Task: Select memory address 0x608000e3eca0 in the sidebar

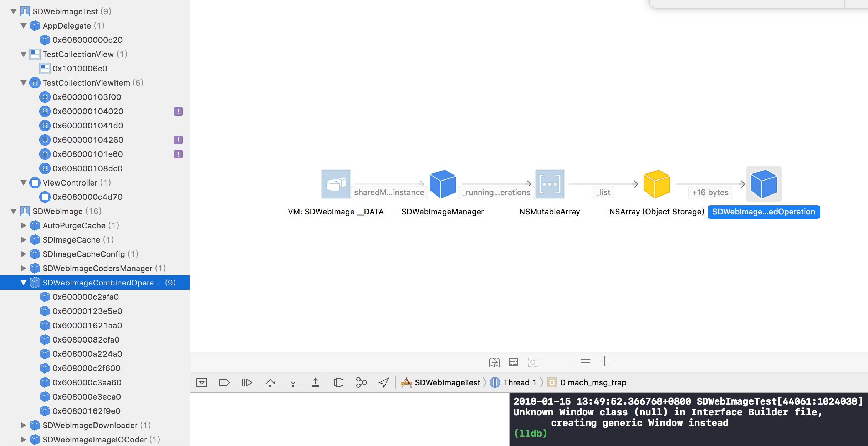Action: coord(87,397)
